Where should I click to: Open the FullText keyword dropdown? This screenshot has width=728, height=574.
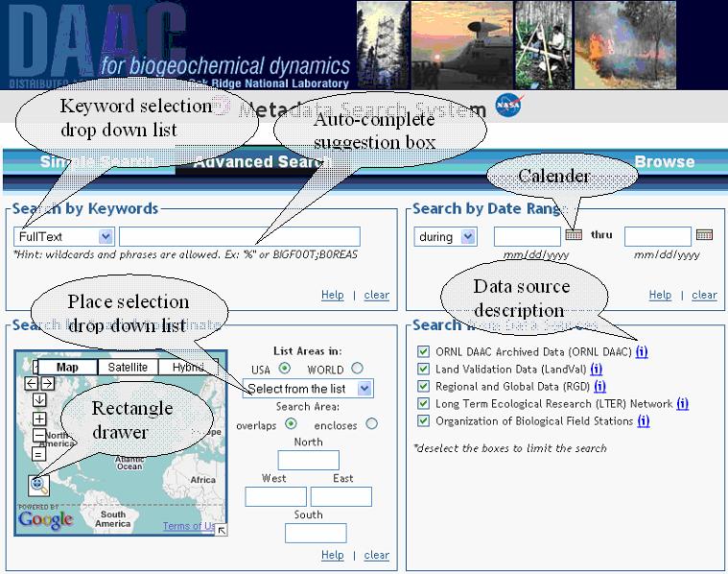click(x=64, y=236)
